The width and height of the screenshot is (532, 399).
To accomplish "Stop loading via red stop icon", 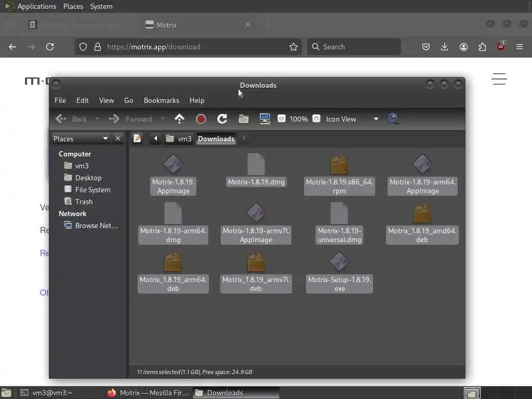I will (x=201, y=119).
